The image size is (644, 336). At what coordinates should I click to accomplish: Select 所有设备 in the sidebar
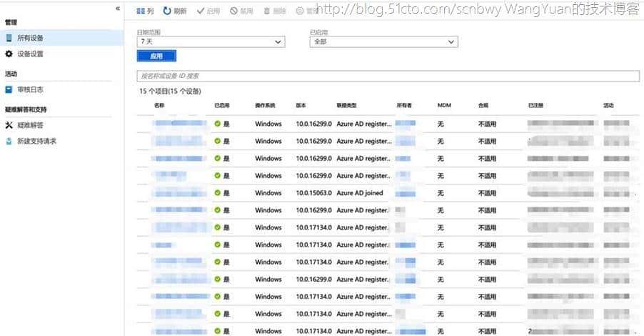point(61,38)
